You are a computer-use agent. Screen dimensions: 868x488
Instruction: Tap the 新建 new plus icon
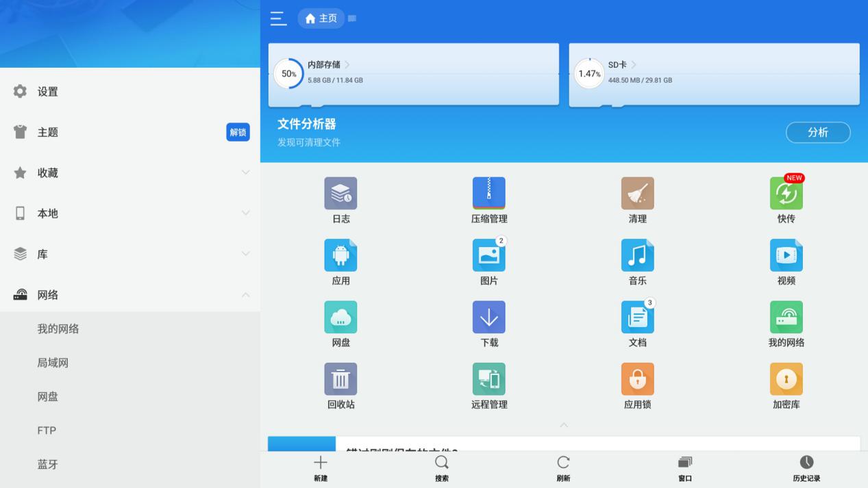(x=320, y=463)
